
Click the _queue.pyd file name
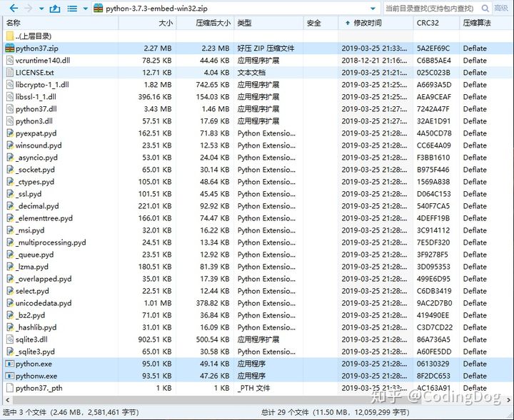click(35, 255)
